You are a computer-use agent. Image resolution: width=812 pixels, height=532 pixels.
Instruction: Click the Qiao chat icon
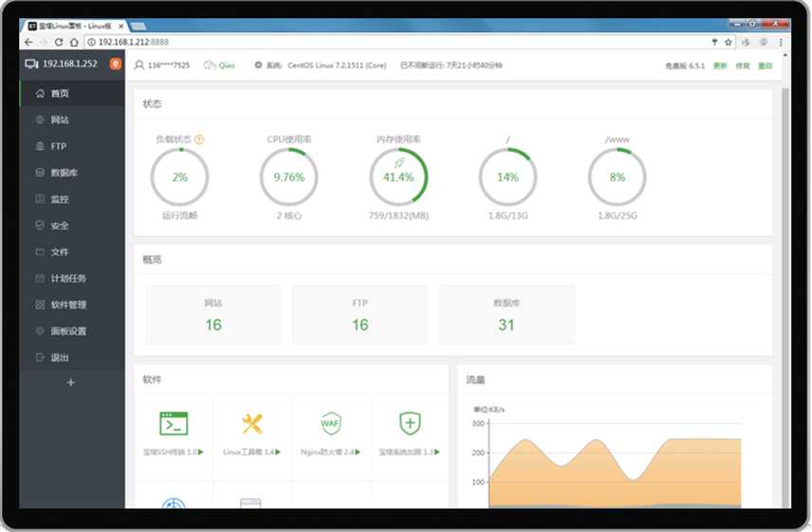click(x=210, y=65)
